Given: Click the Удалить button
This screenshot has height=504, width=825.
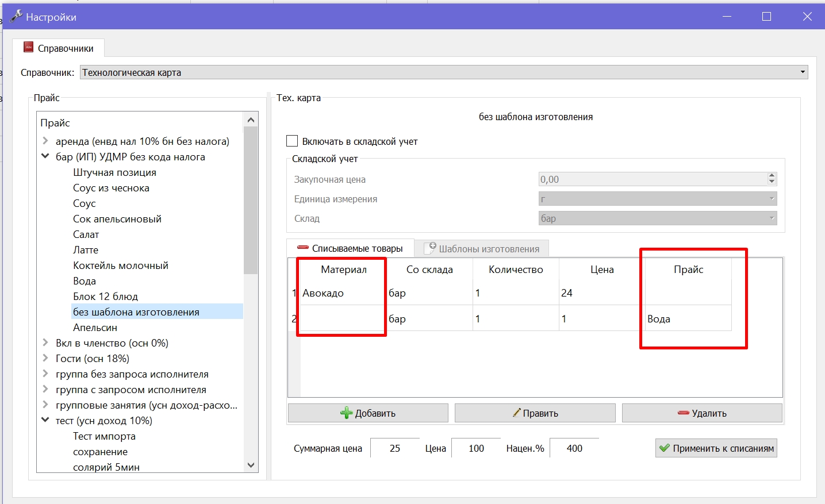Looking at the screenshot, I should tap(702, 413).
